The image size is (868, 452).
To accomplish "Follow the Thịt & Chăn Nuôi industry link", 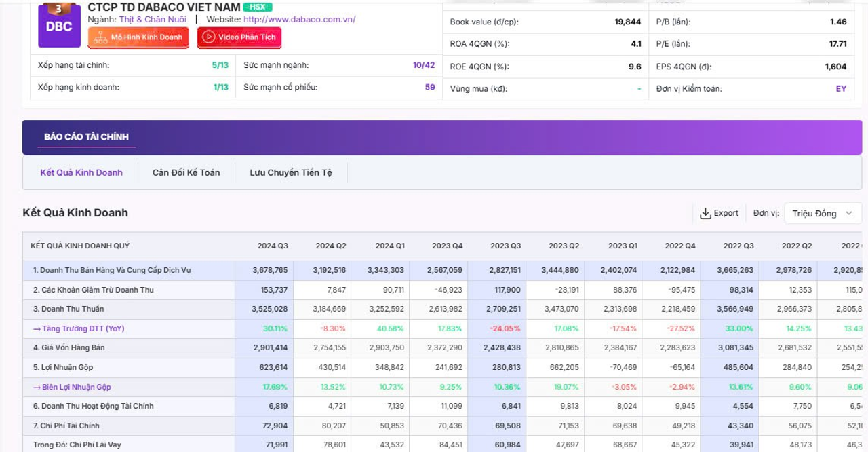I will [x=153, y=20].
